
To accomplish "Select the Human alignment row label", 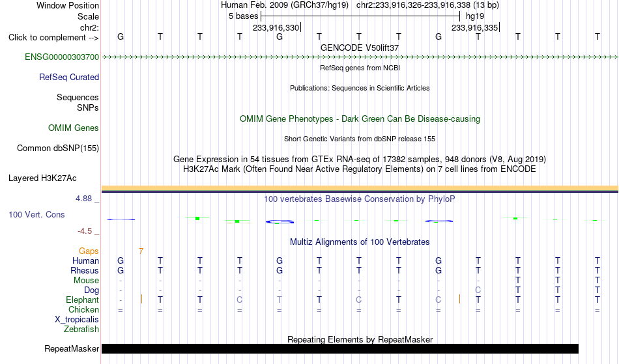I will coord(85,260).
